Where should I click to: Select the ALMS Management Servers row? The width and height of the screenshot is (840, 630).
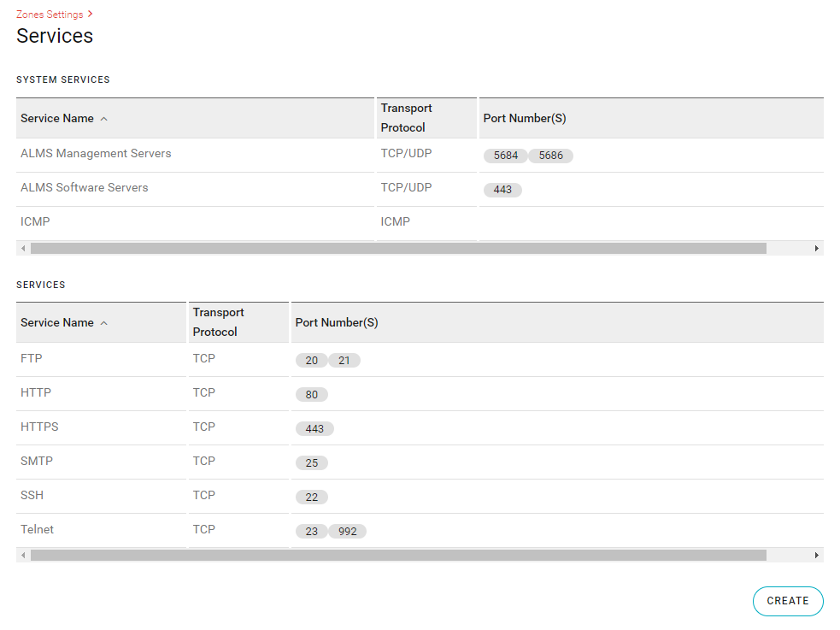tap(420, 156)
